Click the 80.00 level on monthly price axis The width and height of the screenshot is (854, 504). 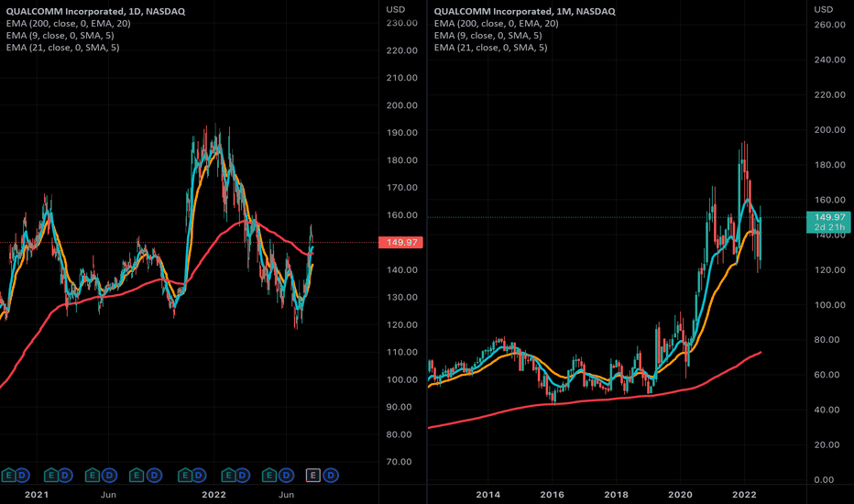[827, 339]
